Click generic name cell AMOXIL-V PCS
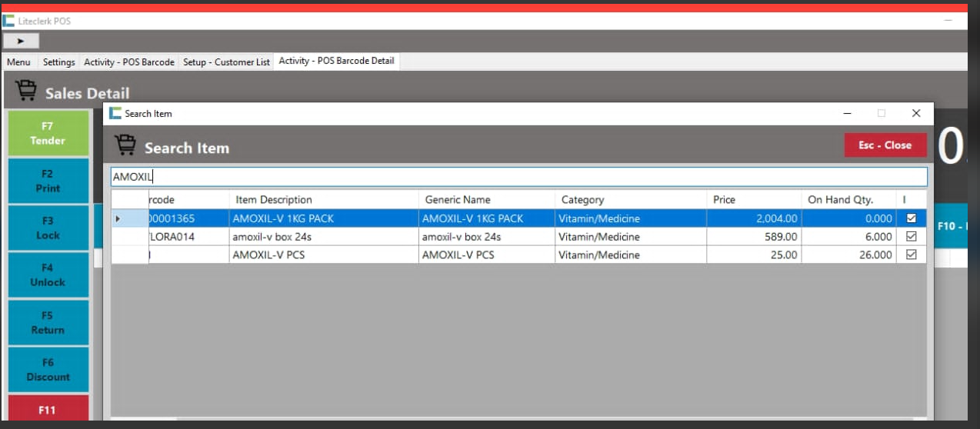 tap(487, 255)
